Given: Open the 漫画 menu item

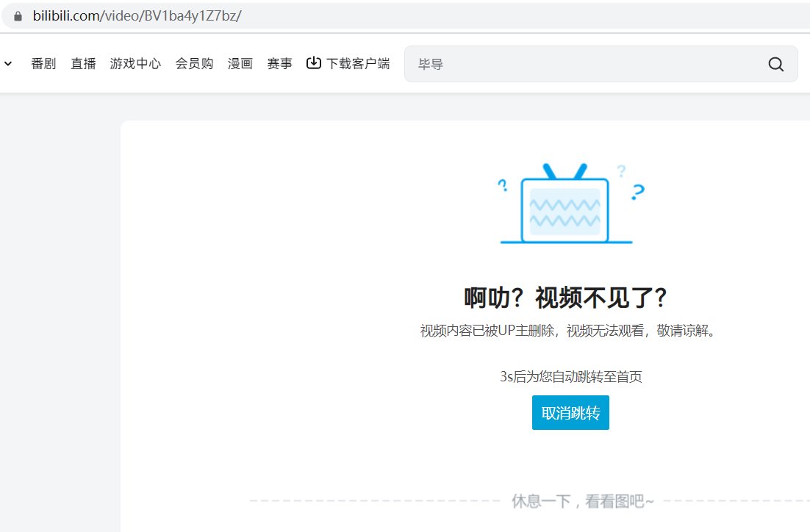Looking at the screenshot, I should 240,63.
